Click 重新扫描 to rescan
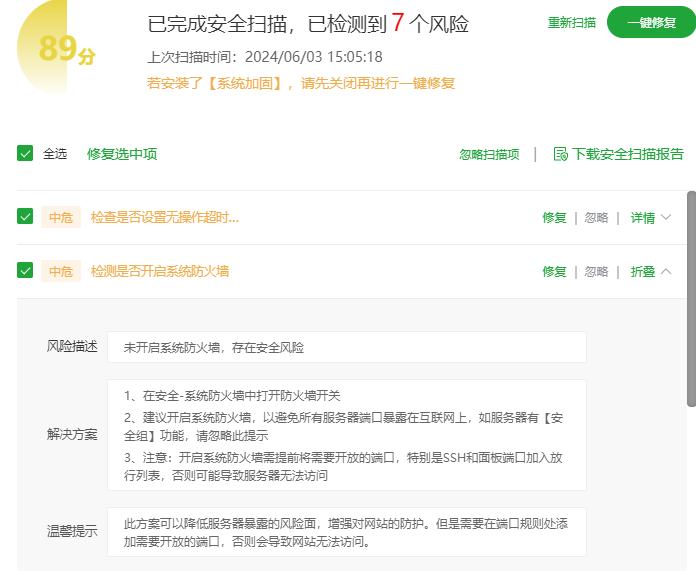The image size is (696, 573). [x=572, y=23]
